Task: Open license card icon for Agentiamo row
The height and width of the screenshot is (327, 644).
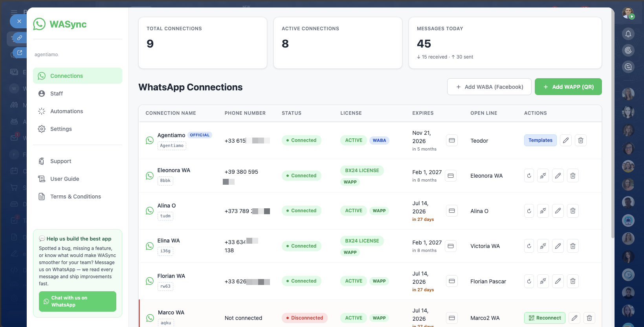Action: pyautogui.click(x=452, y=140)
